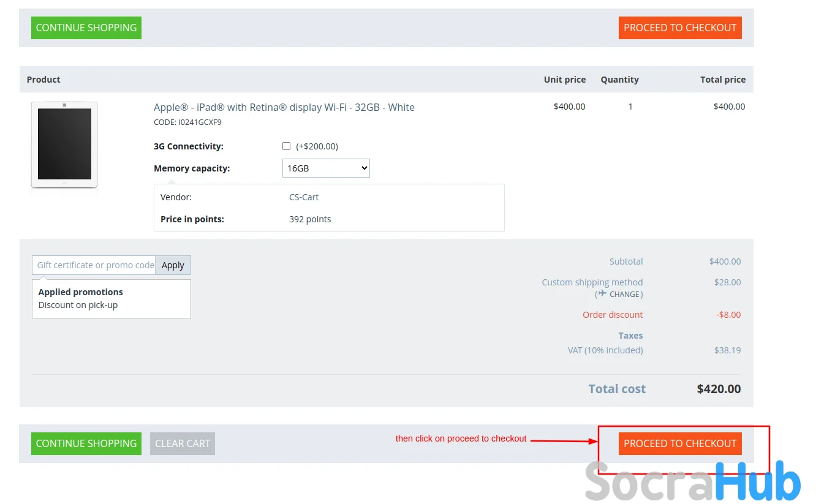This screenshot has height=504, width=816.
Task: Click the bottom Continue Shopping button
Action: point(86,443)
